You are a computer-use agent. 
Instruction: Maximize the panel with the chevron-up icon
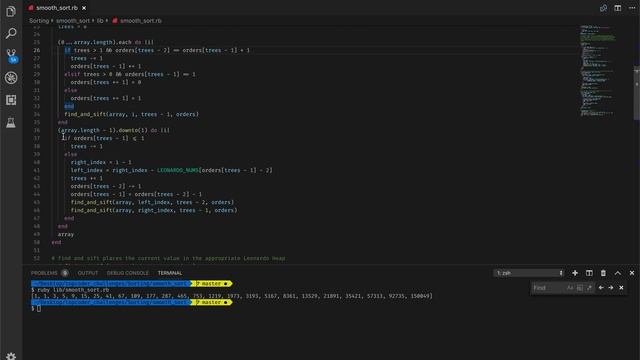click(618, 273)
